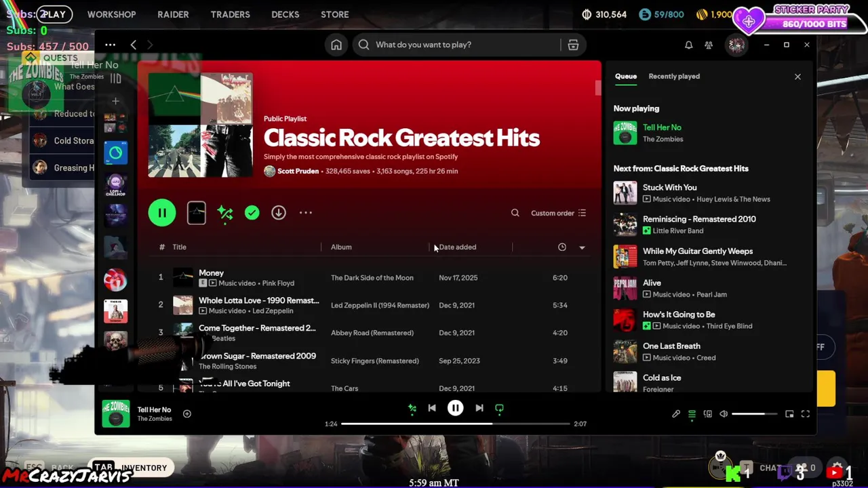Viewport: 868px width, 488px height.
Task: Click the search magnifier icon in Spotify's top bar
Action: [x=364, y=45]
